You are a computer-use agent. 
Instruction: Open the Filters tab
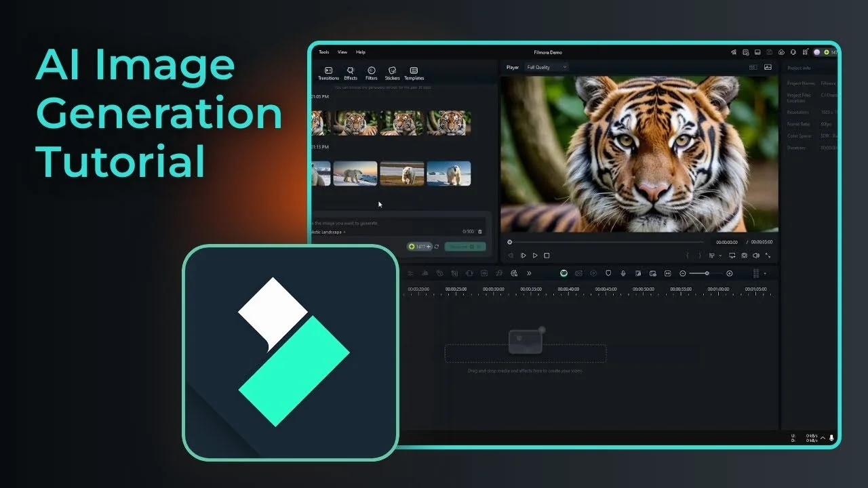click(x=372, y=74)
